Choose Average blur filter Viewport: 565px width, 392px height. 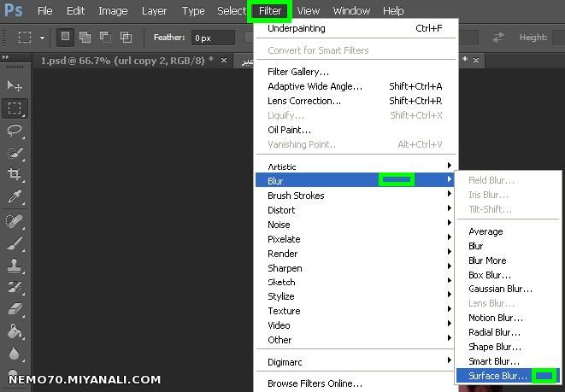[x=508, y=231]
